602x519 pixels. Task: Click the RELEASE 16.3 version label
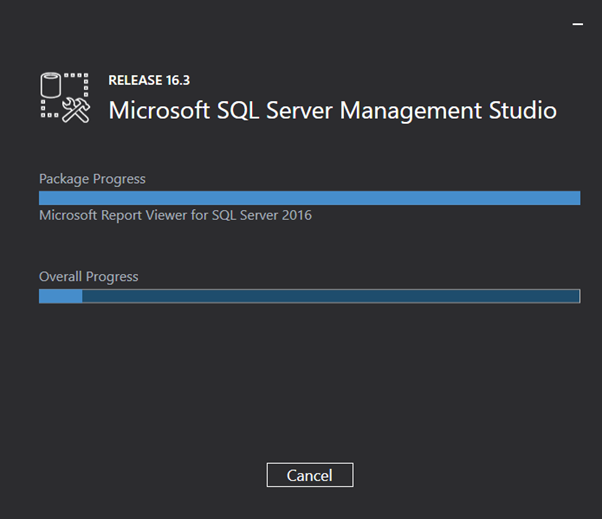point(149,80)
